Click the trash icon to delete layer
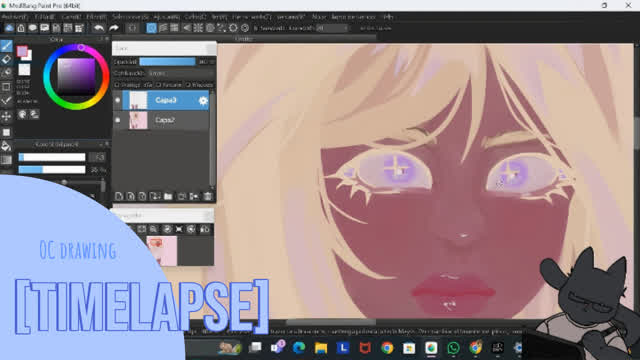 [x=208, y=196]
